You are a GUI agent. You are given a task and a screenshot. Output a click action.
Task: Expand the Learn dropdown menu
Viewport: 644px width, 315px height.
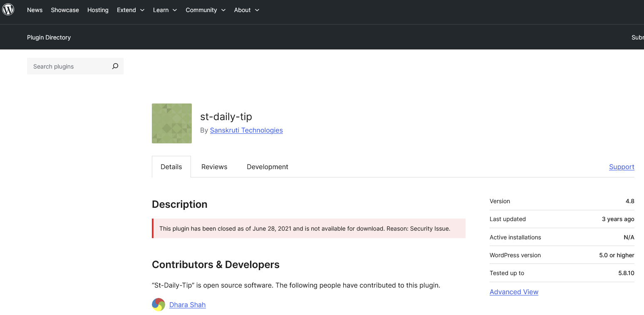point(165,10)
